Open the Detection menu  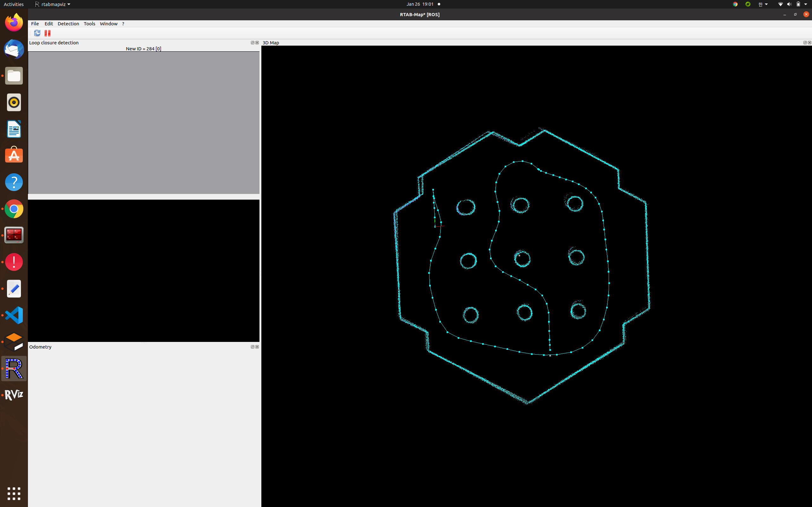68,24
